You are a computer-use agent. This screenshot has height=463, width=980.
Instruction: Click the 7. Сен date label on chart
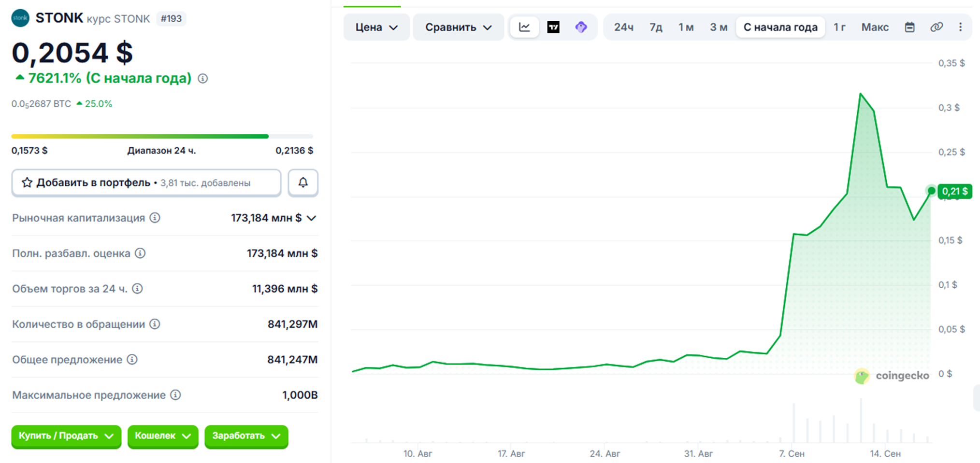tap(792, 454)
